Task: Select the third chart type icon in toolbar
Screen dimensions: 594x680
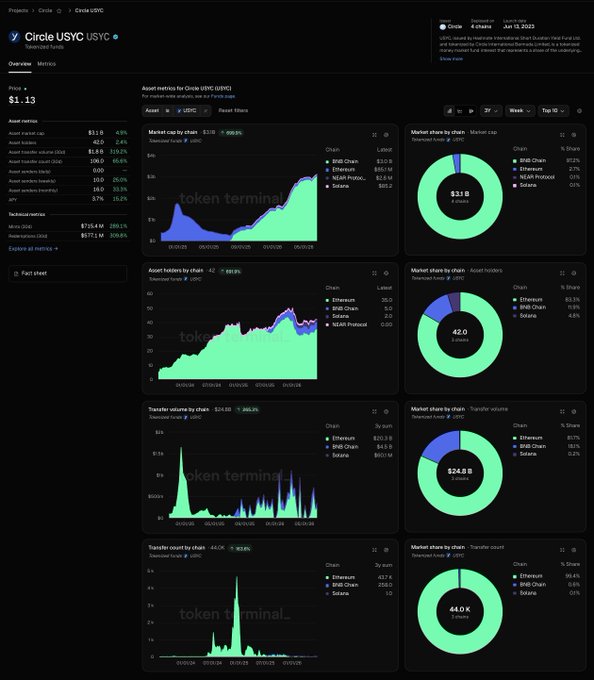Action: [471, 111]
